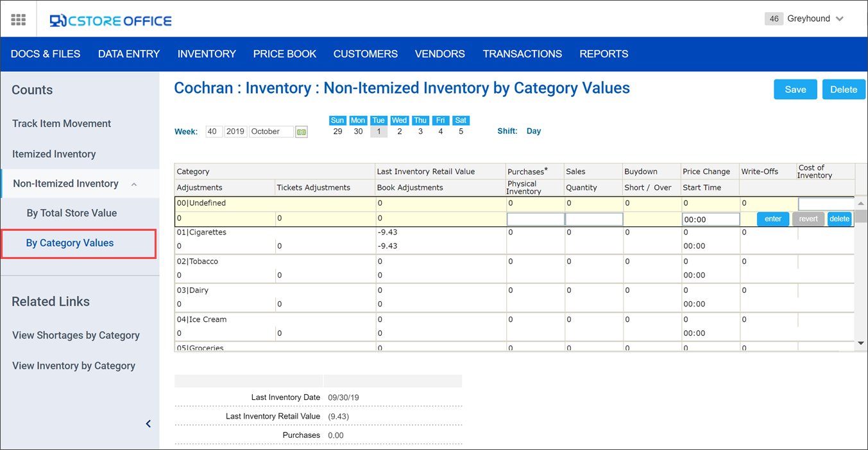Click the Day shift link
Image resolution: width=868 pixels, height=450 pixels.
534,131
